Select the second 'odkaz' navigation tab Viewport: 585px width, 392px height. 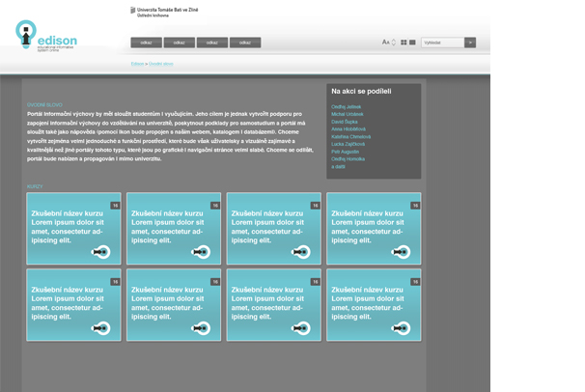(x=180, y=42)
